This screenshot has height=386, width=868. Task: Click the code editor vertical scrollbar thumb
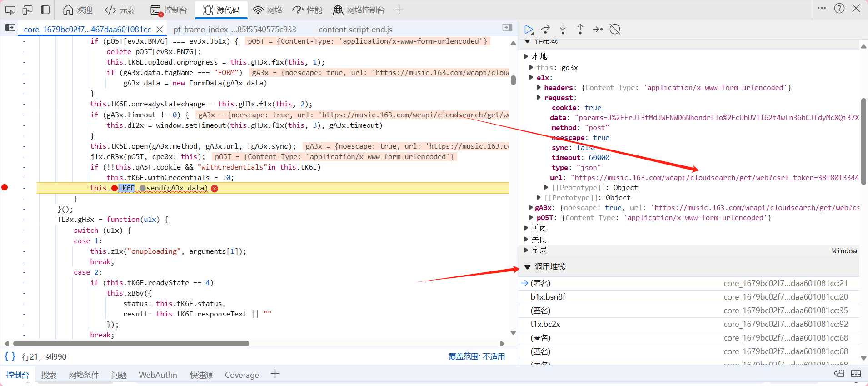(x=513, y=80)
